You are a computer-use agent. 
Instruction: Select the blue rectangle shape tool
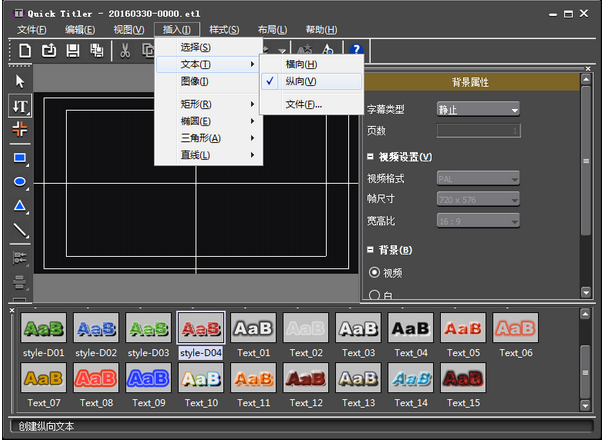19,157
